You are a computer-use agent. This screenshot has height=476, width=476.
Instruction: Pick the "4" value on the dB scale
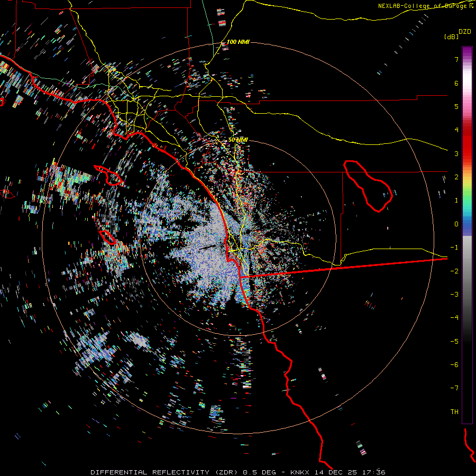(x=456, y=130)
